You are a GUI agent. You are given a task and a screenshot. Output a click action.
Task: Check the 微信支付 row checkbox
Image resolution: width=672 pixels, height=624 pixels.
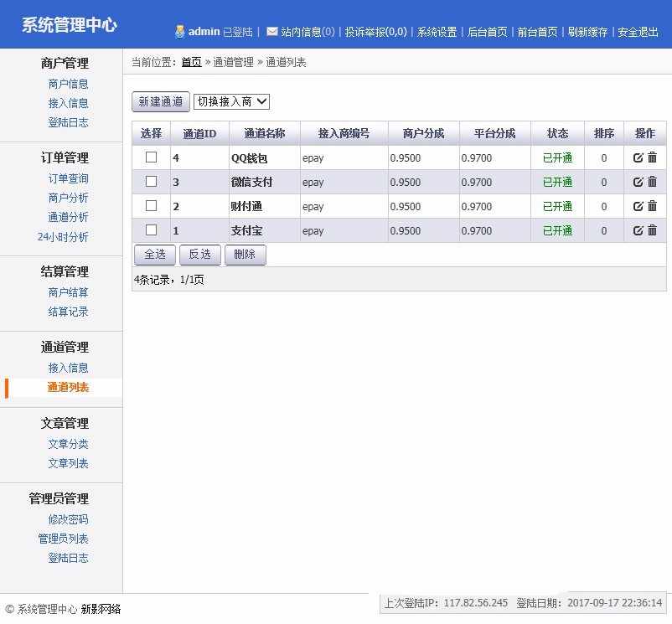(x=152, y=182)
